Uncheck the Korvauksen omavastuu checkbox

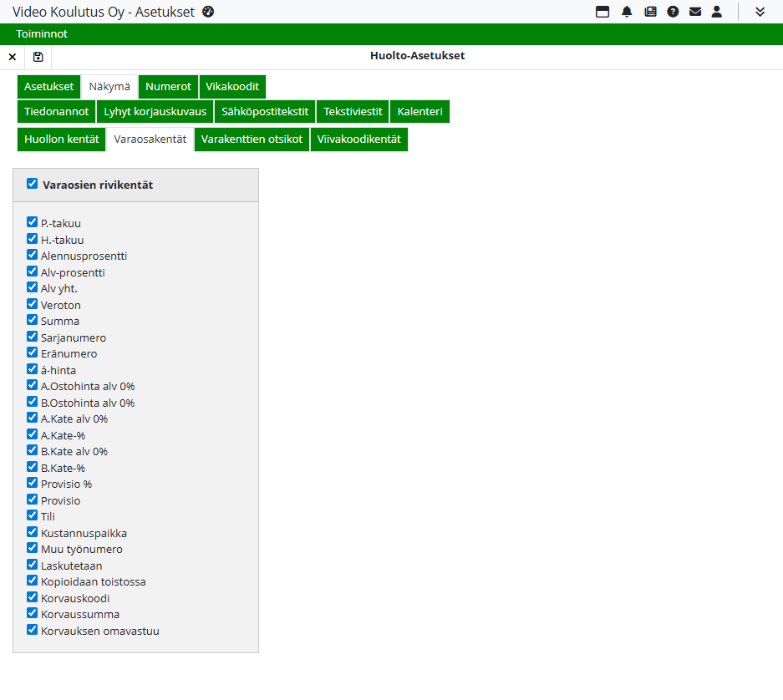click(x=33, y=630)
